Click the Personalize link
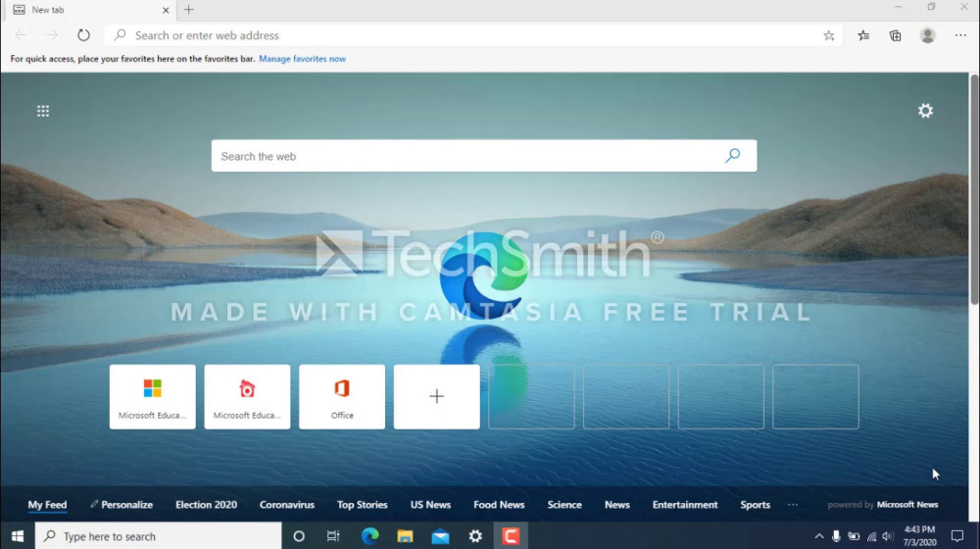The width and height of the screenshot is (980, 549). pos(122,505)
